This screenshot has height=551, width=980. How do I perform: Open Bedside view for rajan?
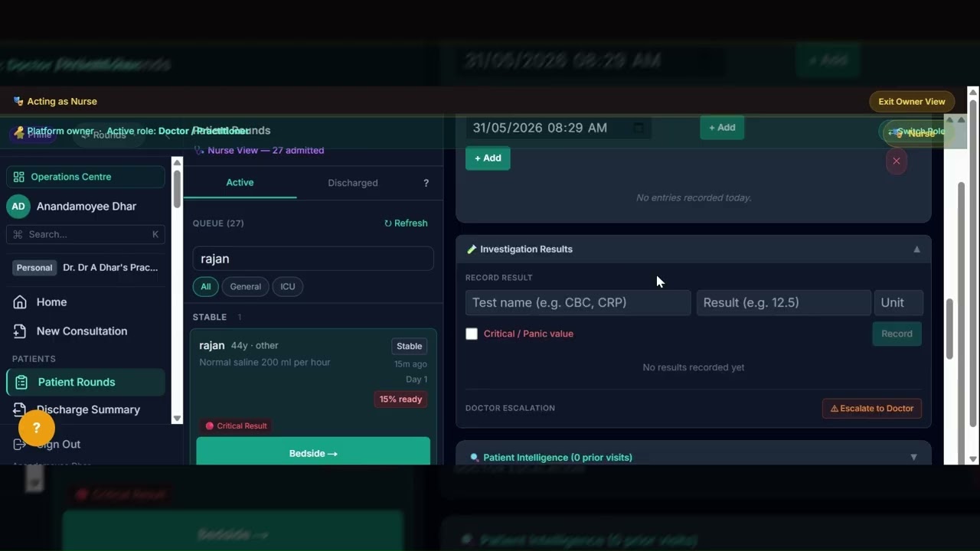(x=313, y=452)
